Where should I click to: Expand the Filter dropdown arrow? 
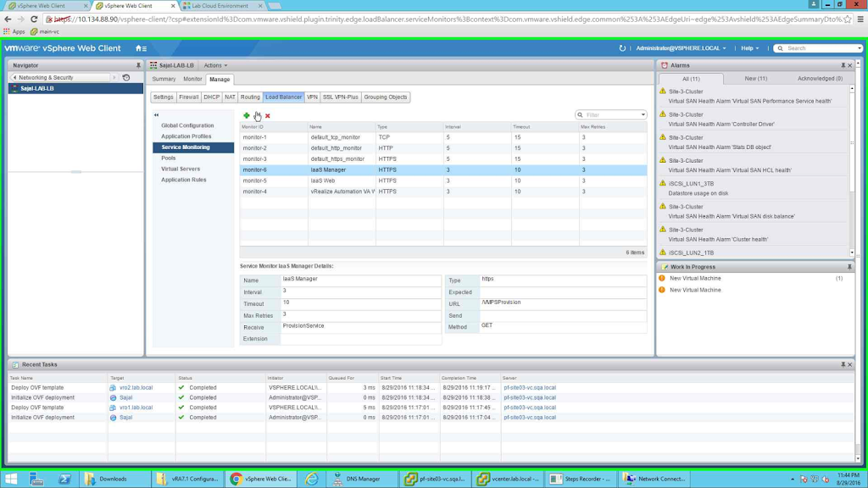tap(643, 115)
